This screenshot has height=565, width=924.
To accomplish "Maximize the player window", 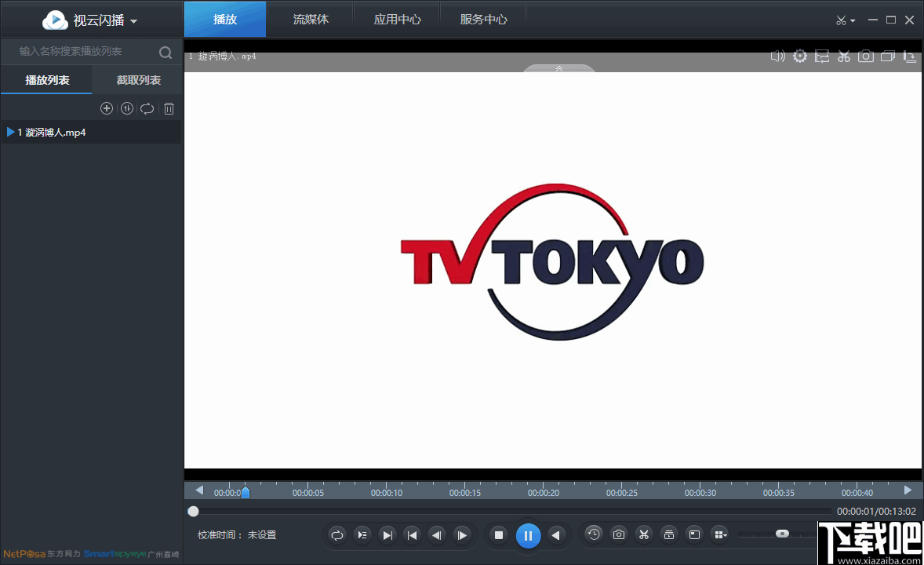I will pyautogui.click(x=891, y=20).
